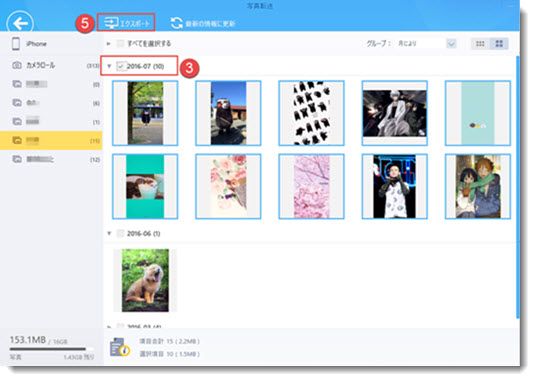The image size is (535, 381).
Task: Open the album with count (6)
Action: 51,103
